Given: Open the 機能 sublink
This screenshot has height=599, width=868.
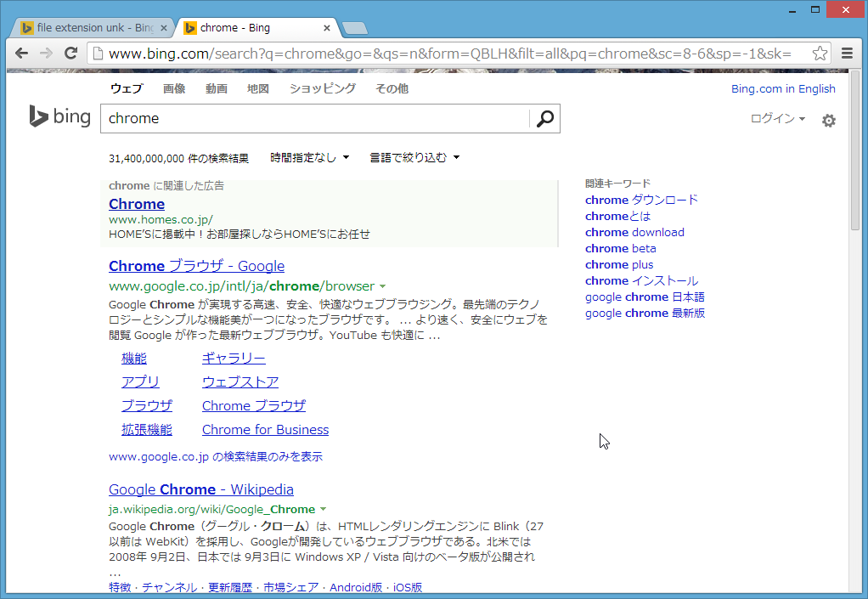Looking at the screenshot, I should [134, 359].
